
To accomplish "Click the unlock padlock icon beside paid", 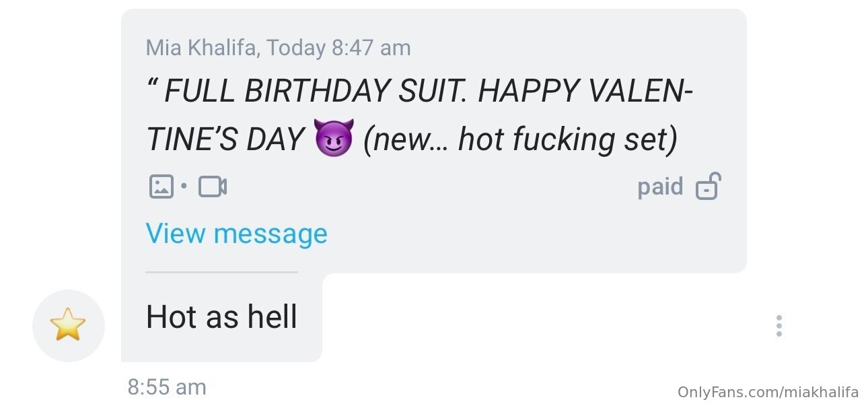I will click(x=707, y=186).
